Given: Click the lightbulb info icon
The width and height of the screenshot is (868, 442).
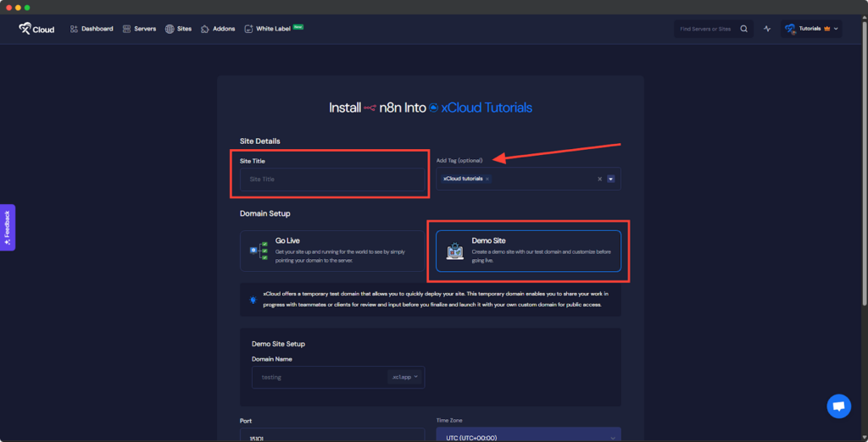Looking at the screenshot, I should tap(253, 300).
